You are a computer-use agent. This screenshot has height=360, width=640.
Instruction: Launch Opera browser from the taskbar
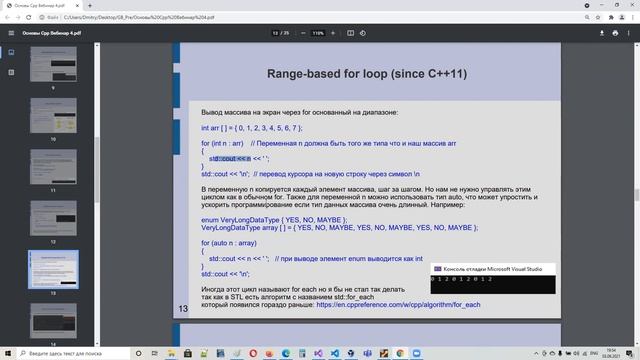pos(253,353)
